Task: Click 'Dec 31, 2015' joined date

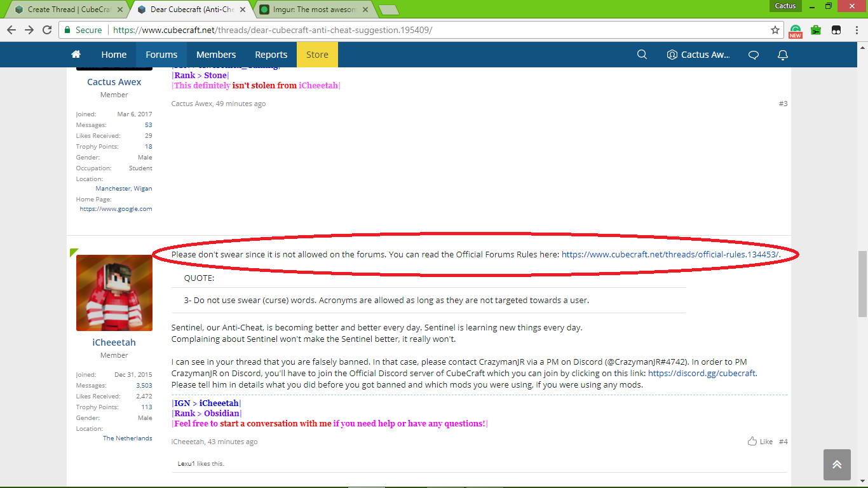Action: tap(133, 375)
